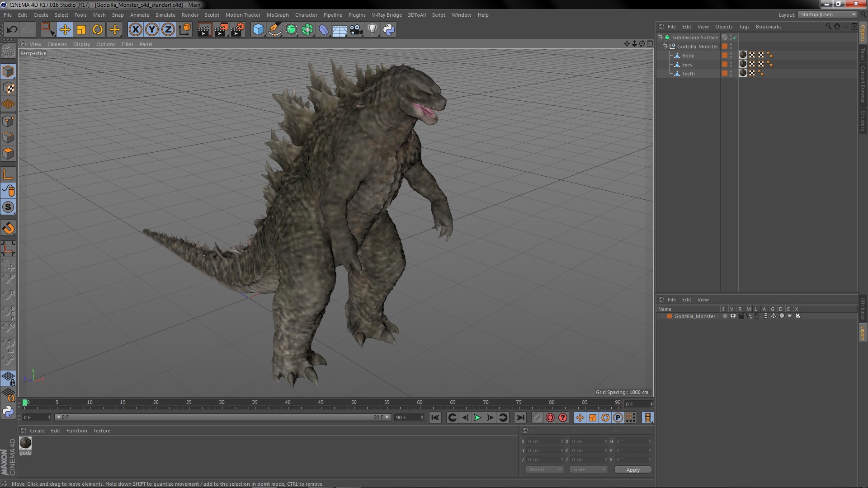Open the MoGraph menu
The width and height of the screenshot is (868, 488).
pyautogui.click(x=278, y=15)
